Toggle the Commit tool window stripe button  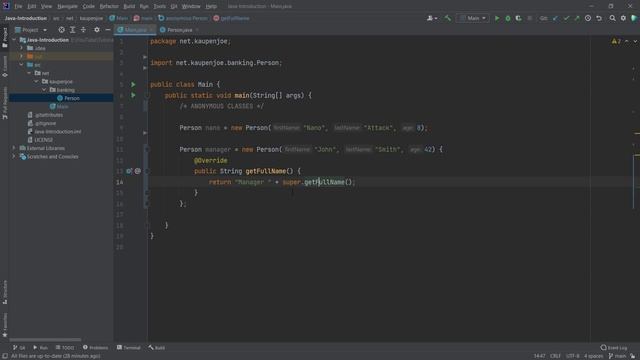pos(4,67)
